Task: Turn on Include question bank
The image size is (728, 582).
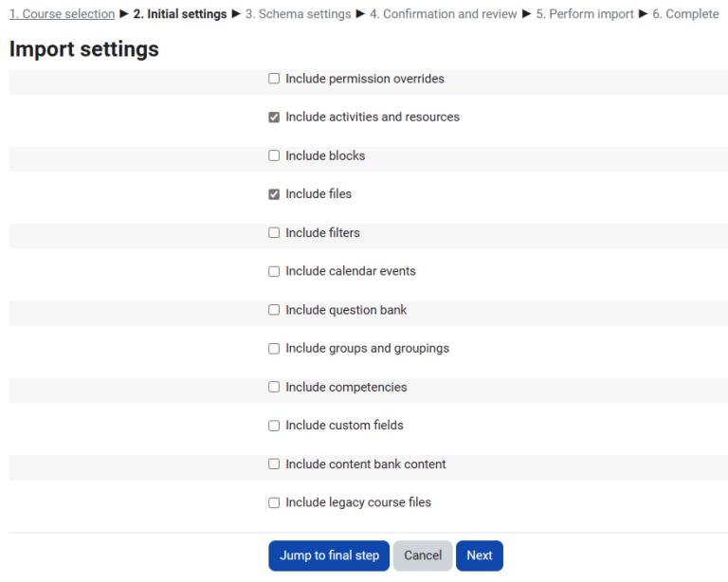Action: (274, 310)
